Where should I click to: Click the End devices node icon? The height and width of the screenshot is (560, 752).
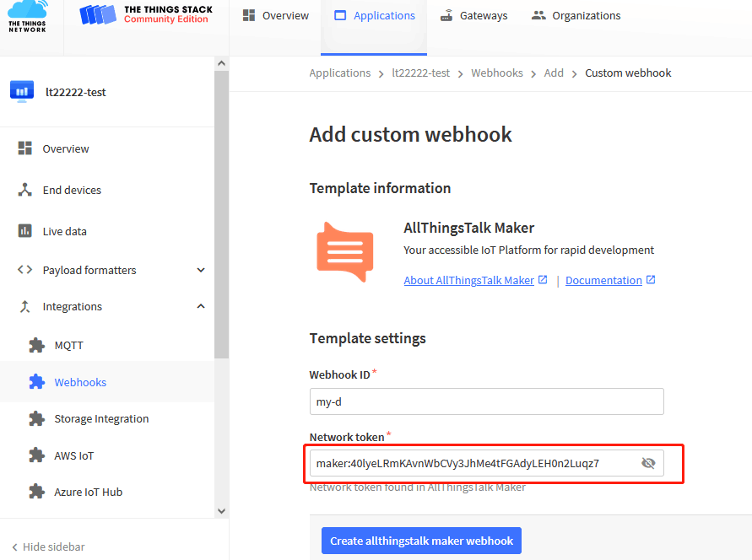point(25,190)
